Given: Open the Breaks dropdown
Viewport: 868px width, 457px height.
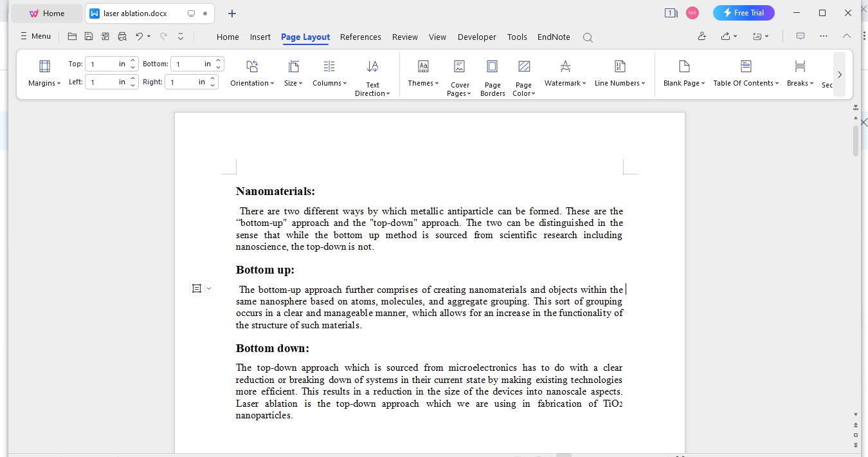Looking at the screenshot, I should pos(799,73).
